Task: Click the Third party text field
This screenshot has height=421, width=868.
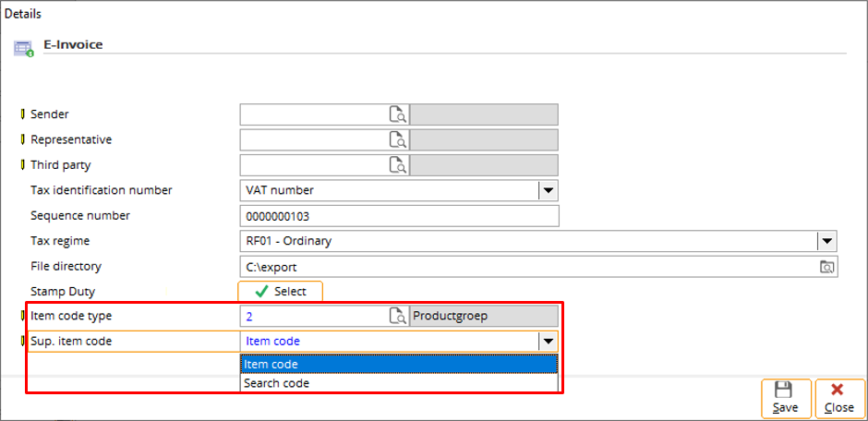Action: [315, 165]
